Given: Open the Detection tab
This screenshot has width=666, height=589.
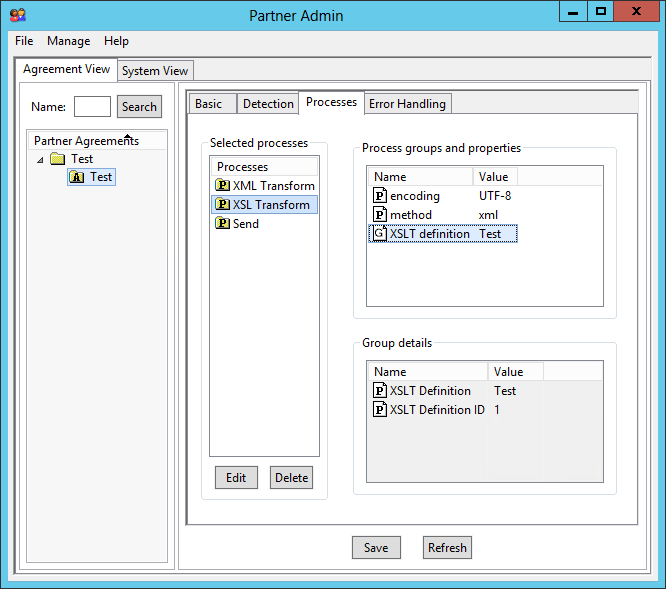Looking at the screenshot, I should pyautogui.click(x=268, y=104).
